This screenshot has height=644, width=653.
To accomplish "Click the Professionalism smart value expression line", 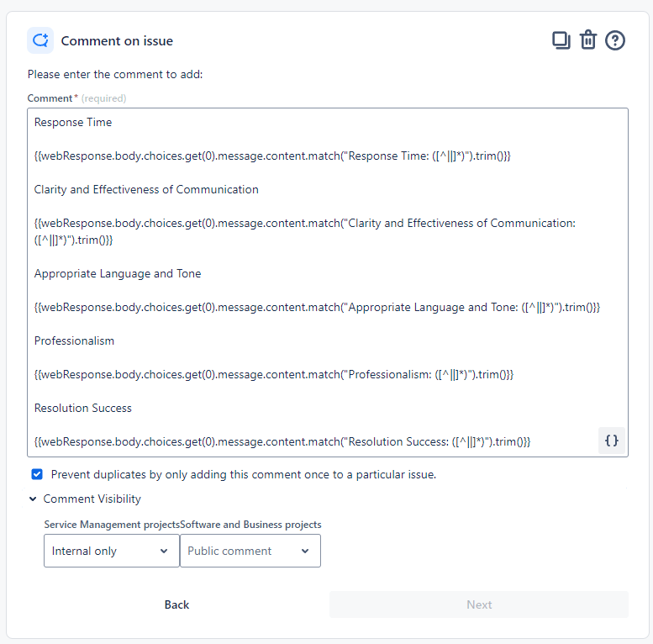I will coord(274,374).
